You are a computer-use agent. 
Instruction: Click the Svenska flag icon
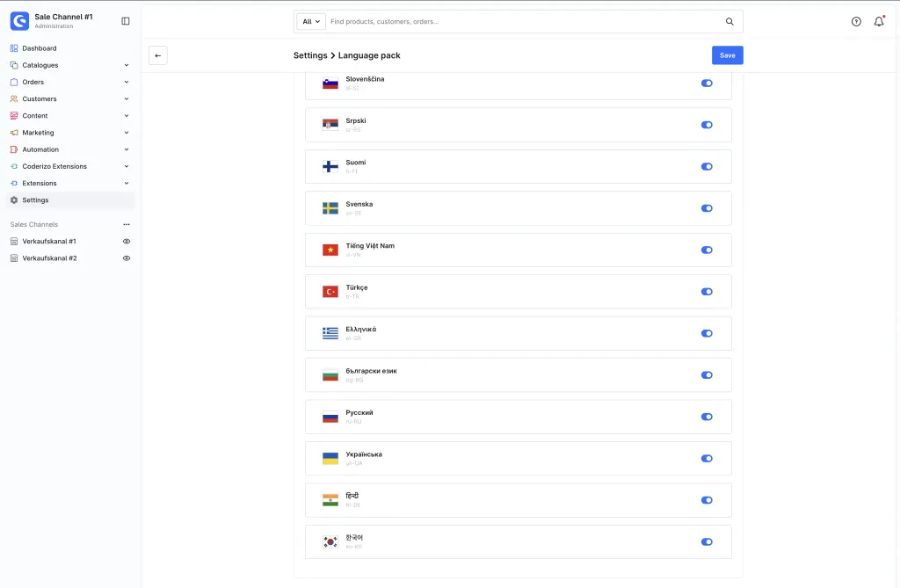(x=330, y=208)
